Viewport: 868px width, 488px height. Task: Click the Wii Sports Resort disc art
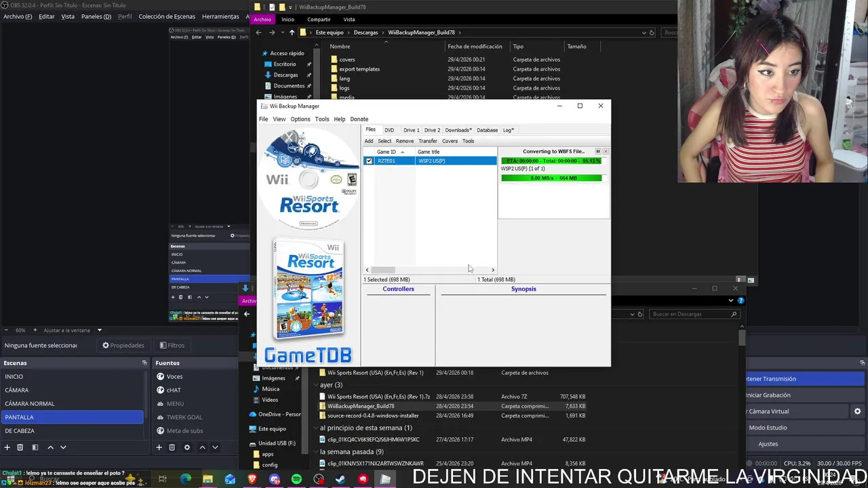click(310, 179)
